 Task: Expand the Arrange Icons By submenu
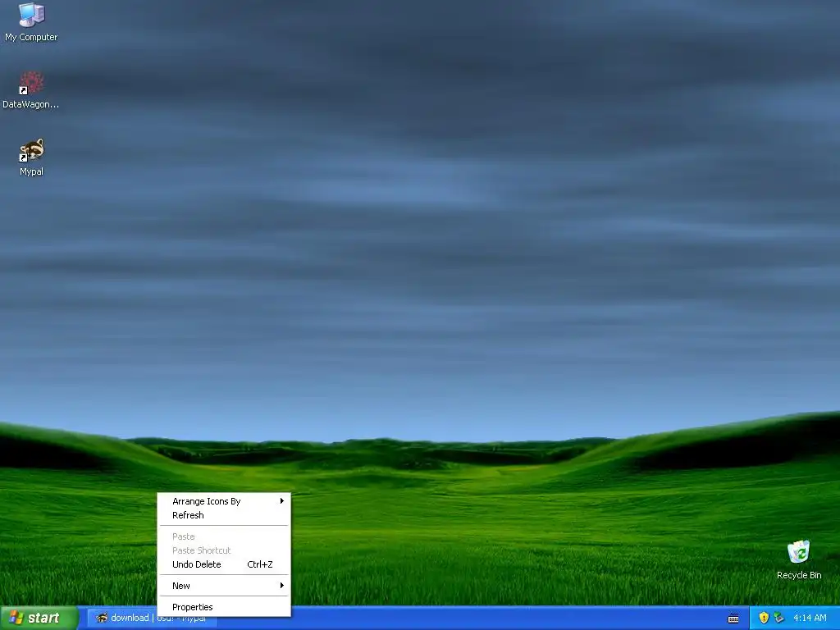[x=224, y=501]
